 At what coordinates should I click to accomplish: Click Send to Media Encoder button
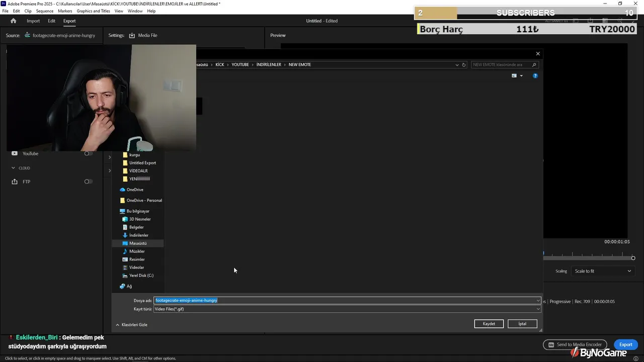point(575,344)
